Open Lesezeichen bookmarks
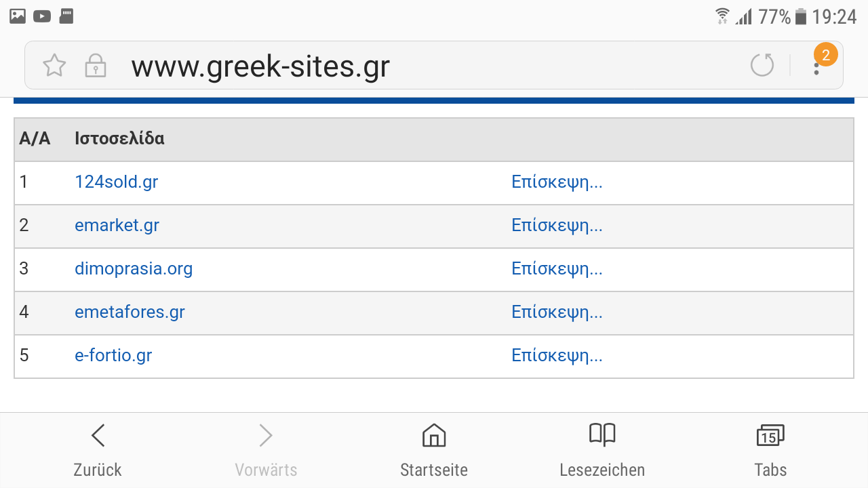 point(602,449)
